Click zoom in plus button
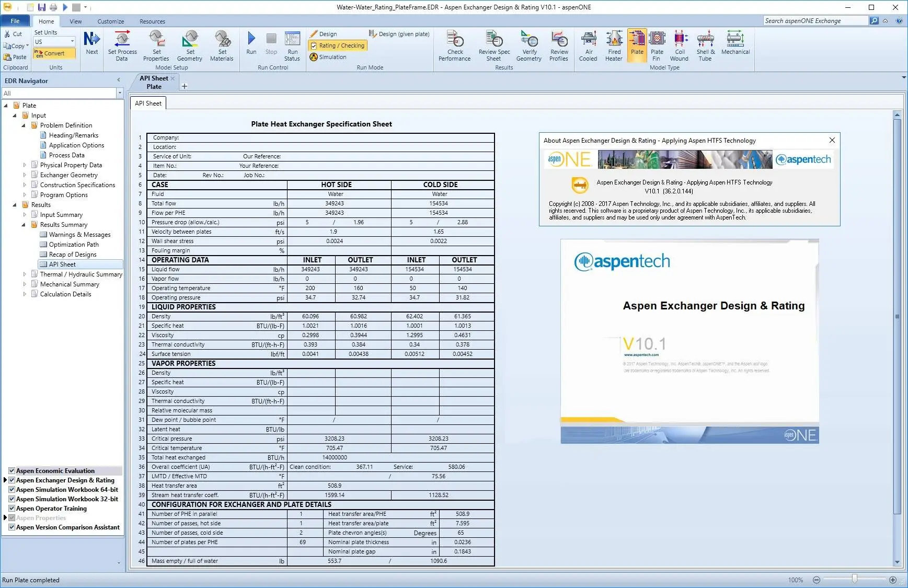The width and height of the screenshot is (908, 588). (x=893, y=580)
